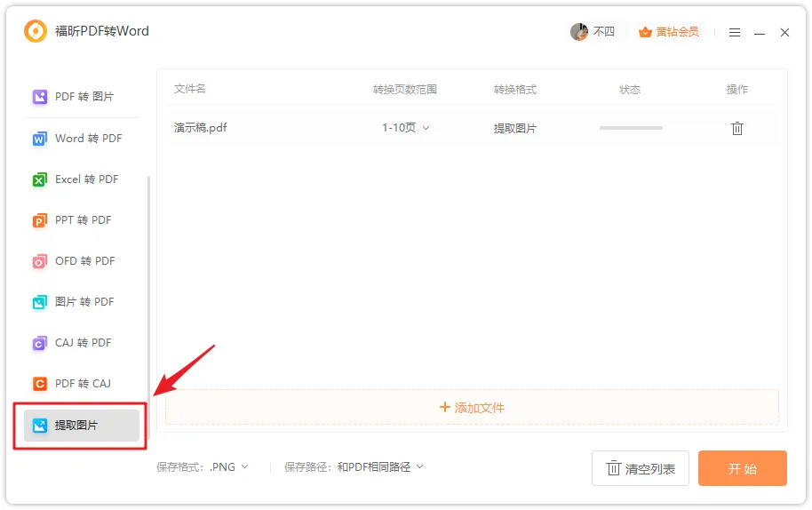Switch to PPT 转 PDF mode
The width and height of the screenshot is (812, 510).
pyautogui.click(x=83, y=220)
